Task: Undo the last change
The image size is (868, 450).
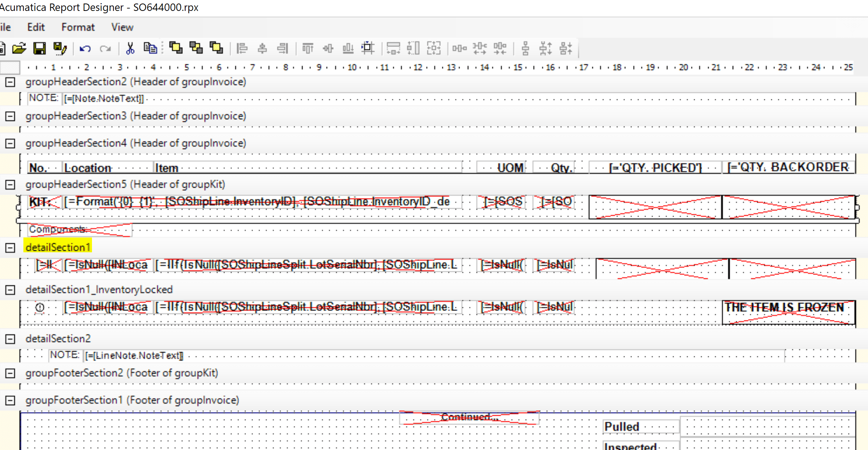Action: (x=85, y=48)
